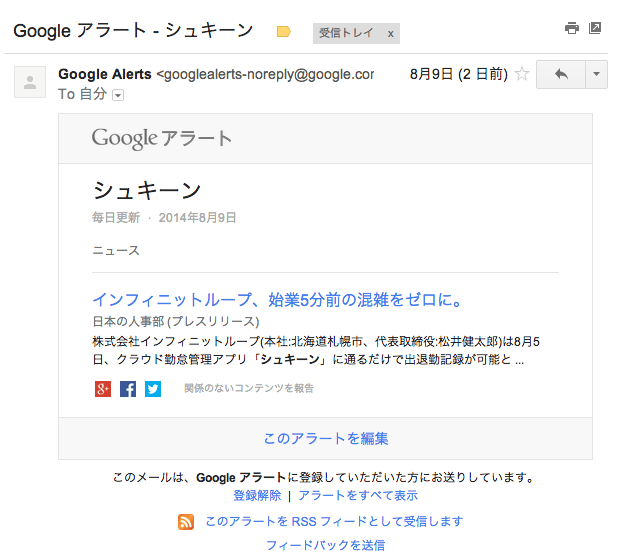The image size is (636, 559).
Task: Share article on Google Plus
Action: (x=103, y=389)
